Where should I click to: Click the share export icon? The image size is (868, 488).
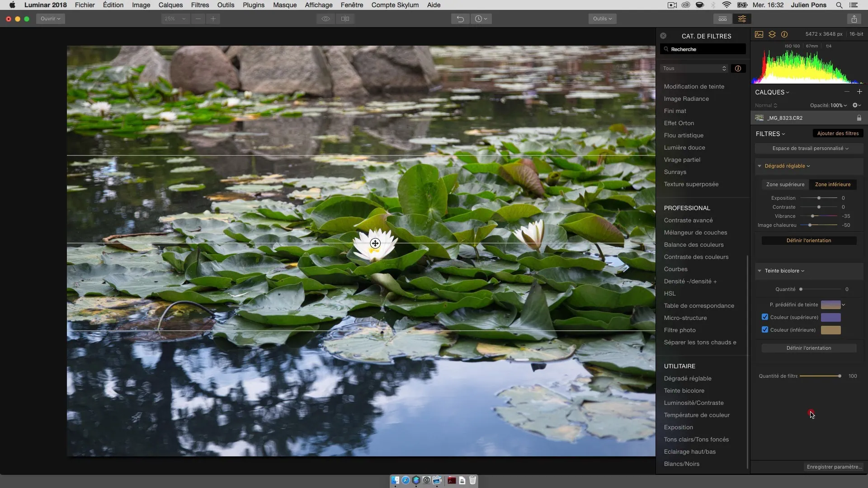click(x=854, y=19)
